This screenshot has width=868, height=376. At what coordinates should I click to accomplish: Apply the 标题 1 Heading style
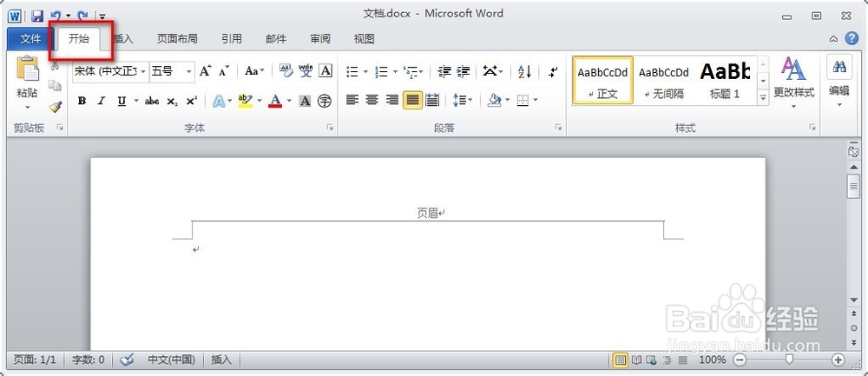pyautogui.click(x=725, y=80)
